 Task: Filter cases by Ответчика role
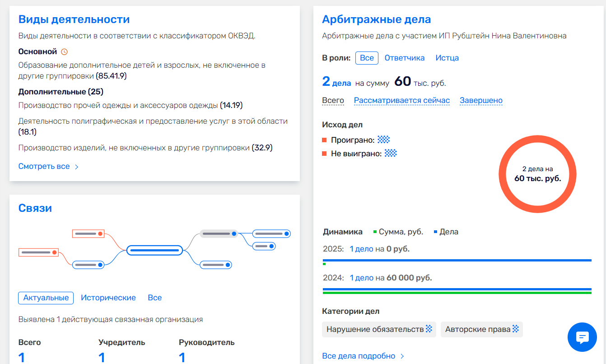click(x=404, y=58)
